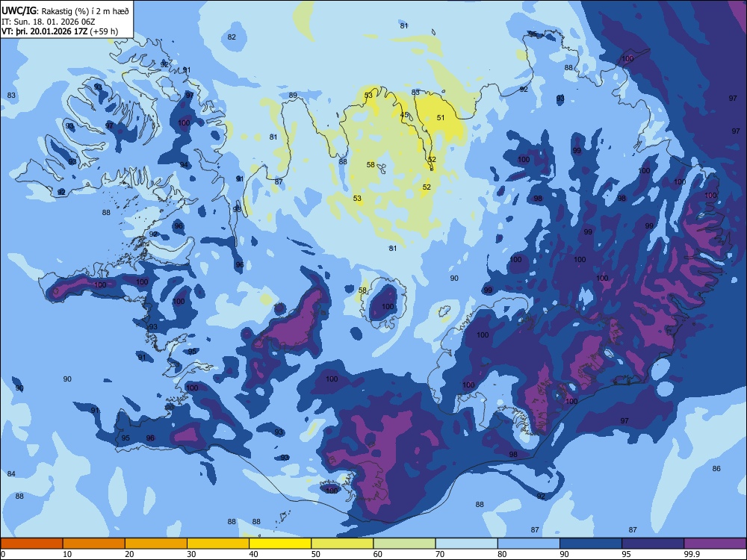Select the legend tick label '20'
Screen dimensions: 747x560
pyautogui.click(x=129, y=554)
